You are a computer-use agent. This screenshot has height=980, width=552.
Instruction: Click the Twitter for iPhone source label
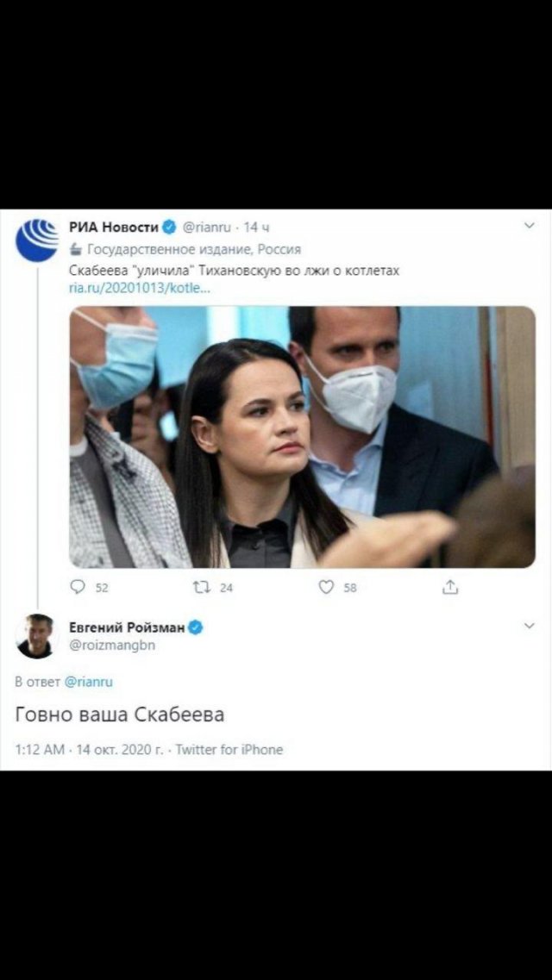click(229, 749)
